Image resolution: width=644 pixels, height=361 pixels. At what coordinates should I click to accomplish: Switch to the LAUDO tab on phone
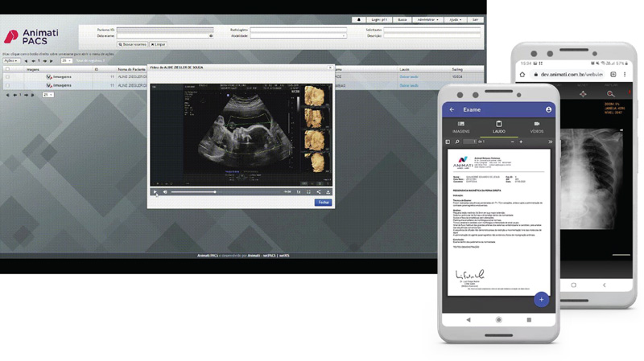pyautogui.click(x=498, y=127)
